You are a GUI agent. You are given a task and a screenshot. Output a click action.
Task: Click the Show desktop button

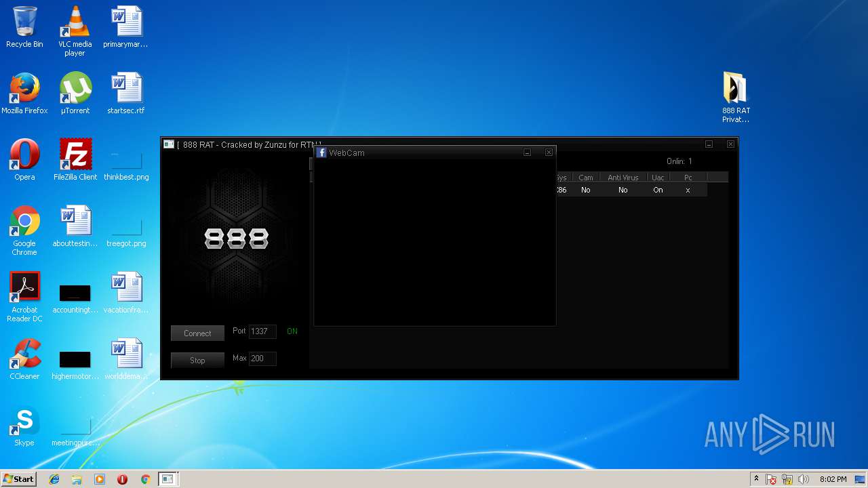click(861, 479)
